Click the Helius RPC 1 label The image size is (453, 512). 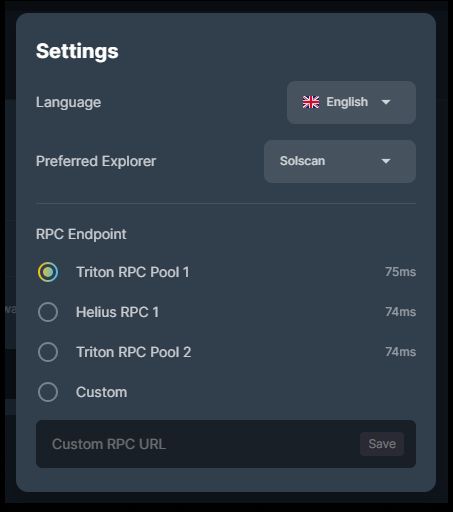coord(117,312)
